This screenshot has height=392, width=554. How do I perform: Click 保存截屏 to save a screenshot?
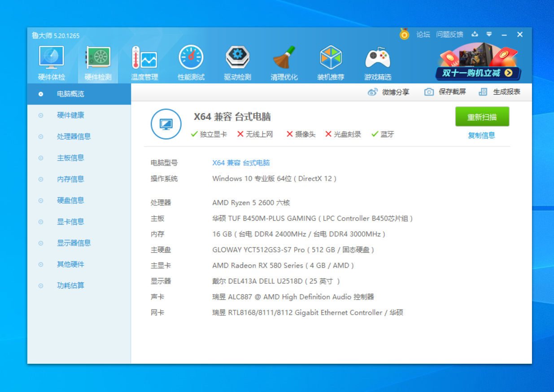[445, 92]
